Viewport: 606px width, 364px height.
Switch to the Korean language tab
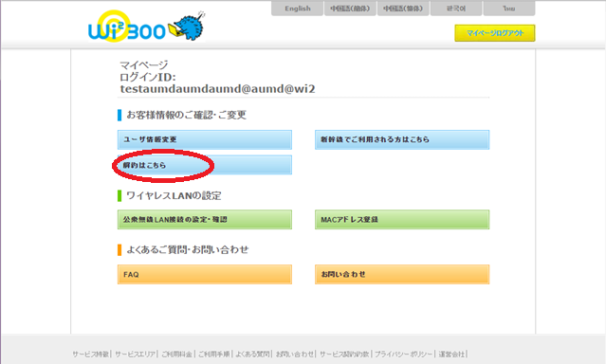456,9
